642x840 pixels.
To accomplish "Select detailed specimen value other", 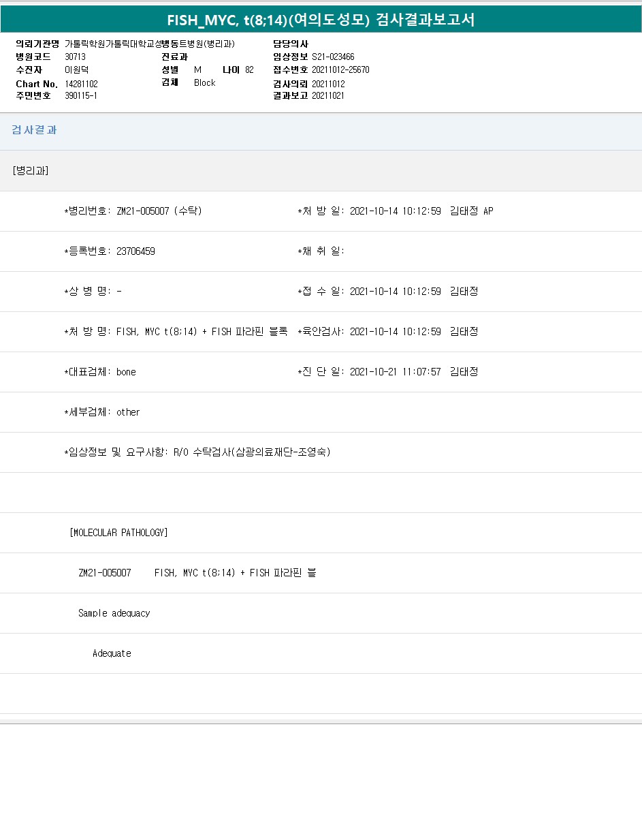I will coord(128,412).
